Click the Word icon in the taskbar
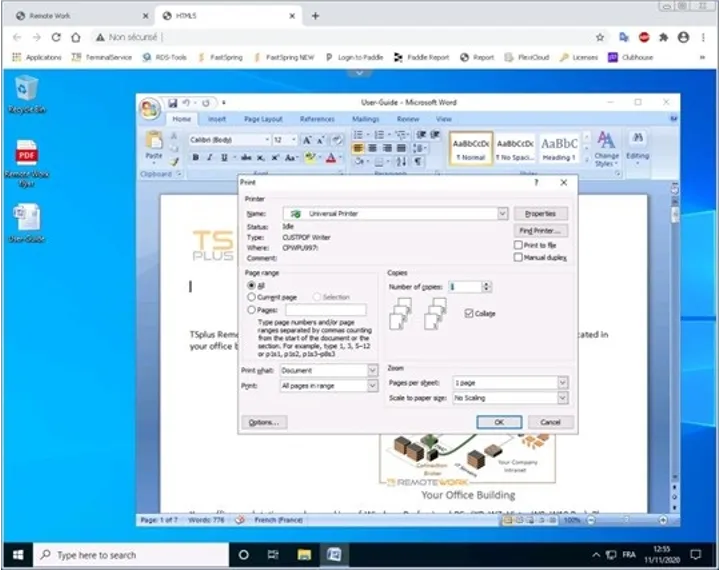720x570 pixels. point(334,555)
